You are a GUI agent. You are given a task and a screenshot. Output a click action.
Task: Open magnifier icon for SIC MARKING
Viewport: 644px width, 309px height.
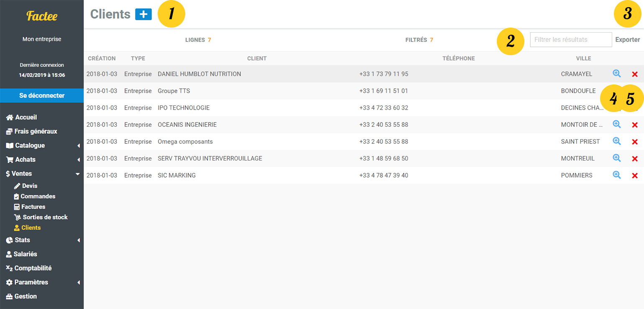tap(616, 176)
